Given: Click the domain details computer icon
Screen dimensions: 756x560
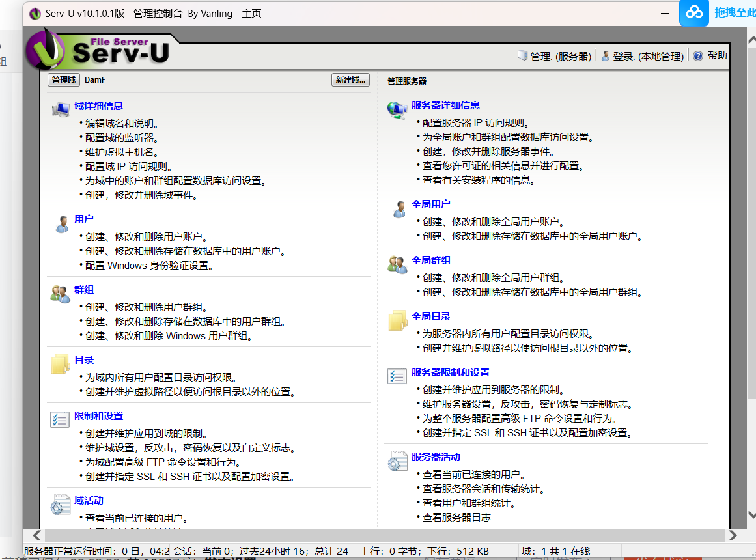Looking at the screenshot, I should [x=61, y=109].
